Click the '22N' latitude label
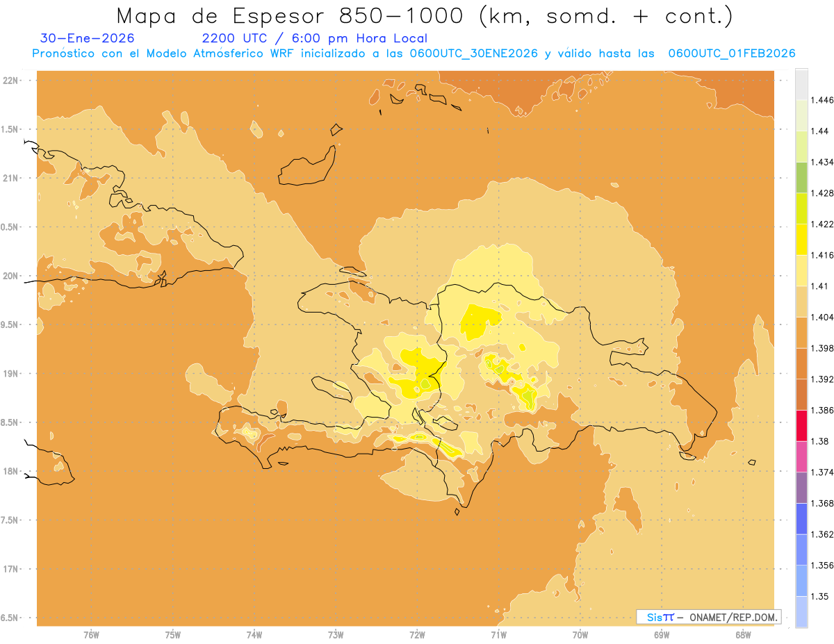The width and height of the screenshot is (834, 644). click(x=11, y=81)
